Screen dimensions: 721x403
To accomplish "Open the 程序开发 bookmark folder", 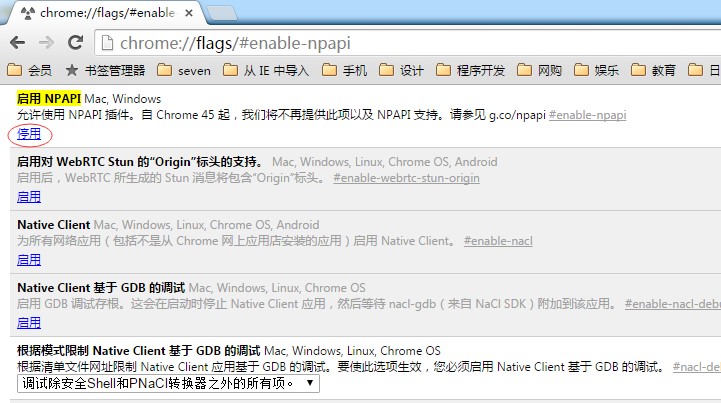I will pos(470,70).
